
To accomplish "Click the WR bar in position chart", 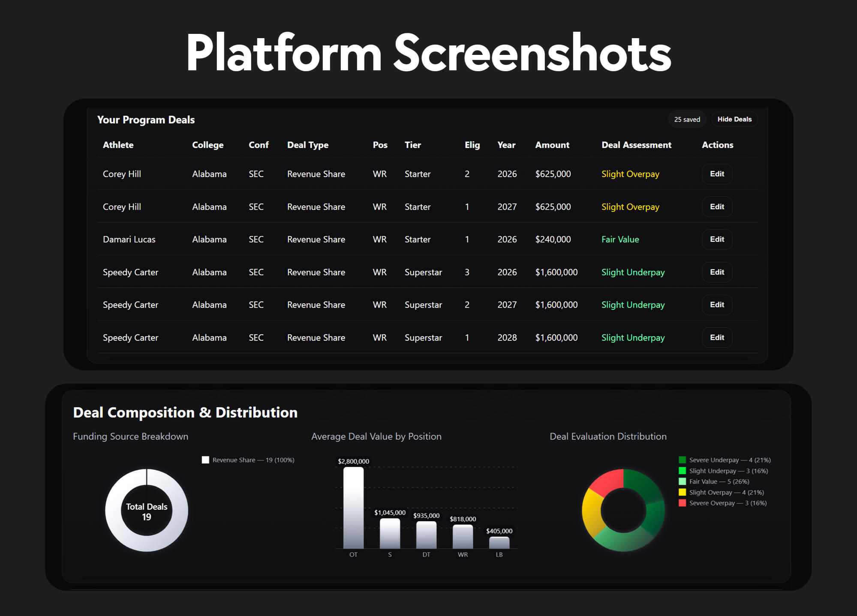I will (463, 537).
